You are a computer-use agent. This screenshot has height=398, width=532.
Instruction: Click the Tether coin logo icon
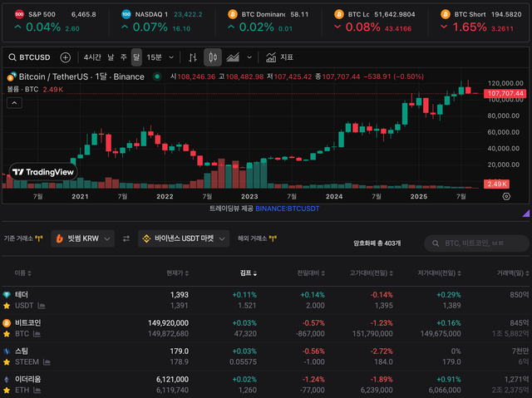point(7,295)
